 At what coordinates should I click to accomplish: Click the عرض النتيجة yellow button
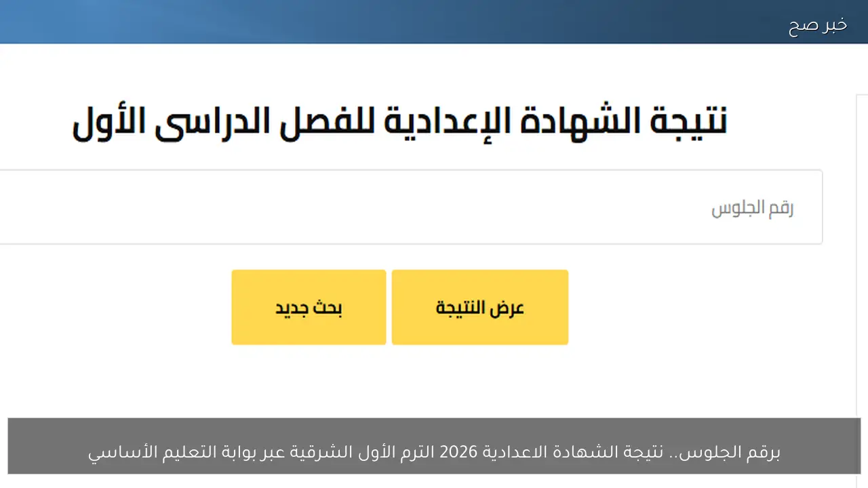tap(479, 307)
